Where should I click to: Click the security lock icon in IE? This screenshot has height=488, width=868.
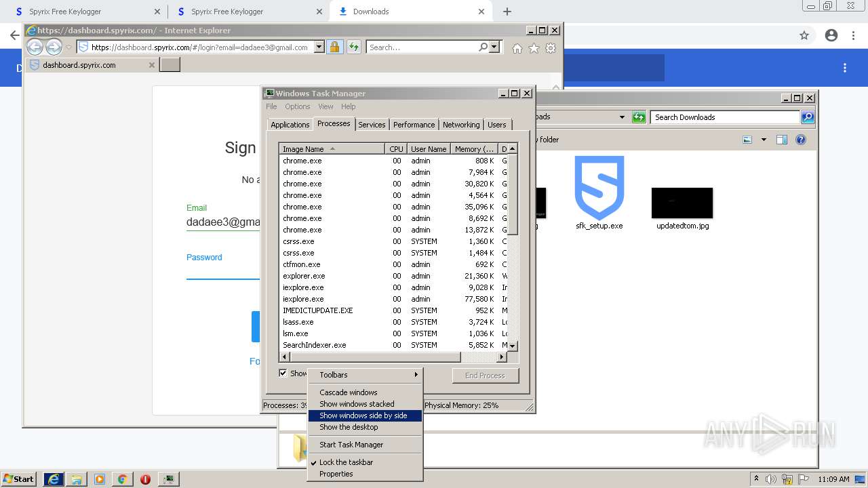[334, 47]
